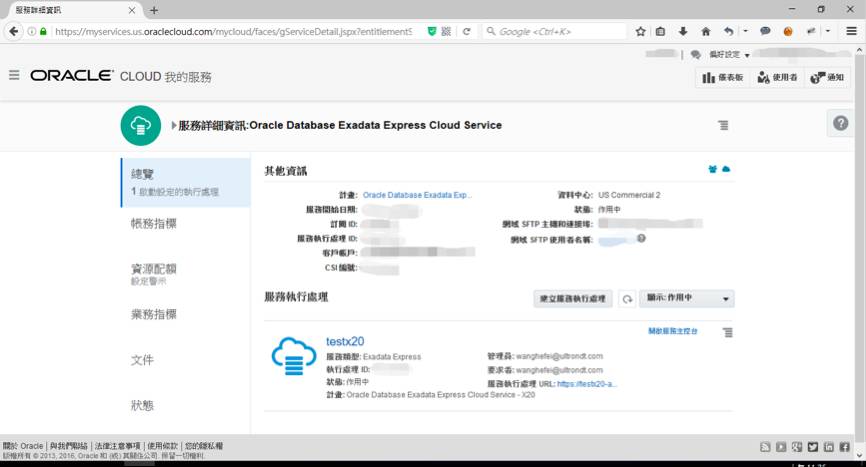Open the help question mark button
This screenshot has width=866, height=467.
tap(841, 123)
